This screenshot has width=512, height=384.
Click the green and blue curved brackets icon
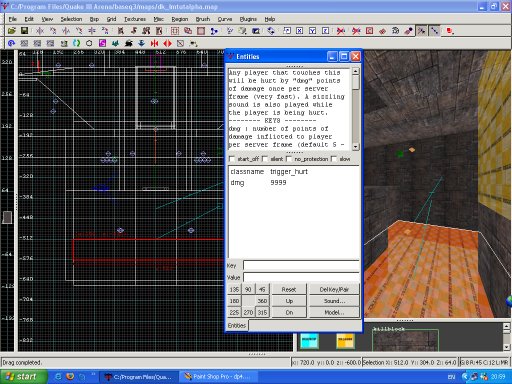77,43
